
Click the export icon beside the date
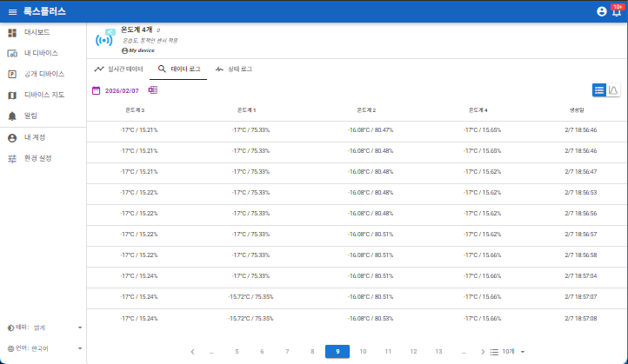[x=152, y=89]
